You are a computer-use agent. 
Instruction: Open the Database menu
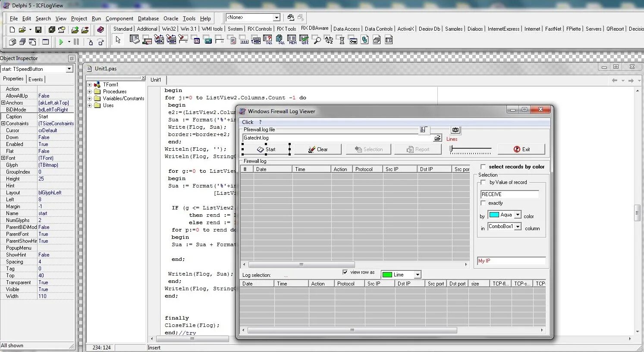tap(148, 19)
